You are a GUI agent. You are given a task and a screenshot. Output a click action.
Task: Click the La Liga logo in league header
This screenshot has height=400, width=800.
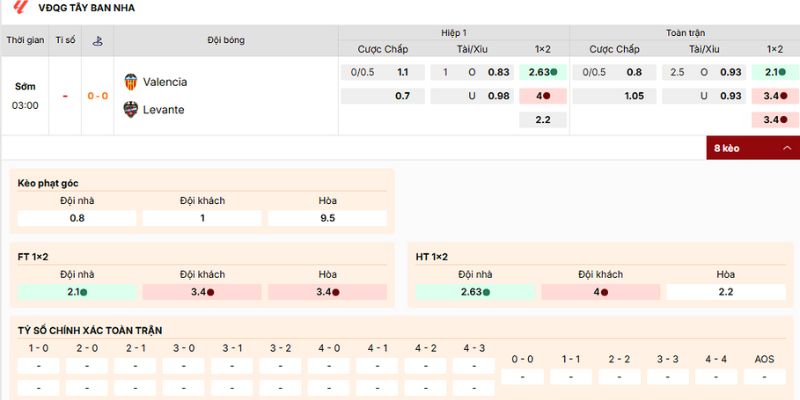(21, 8)
